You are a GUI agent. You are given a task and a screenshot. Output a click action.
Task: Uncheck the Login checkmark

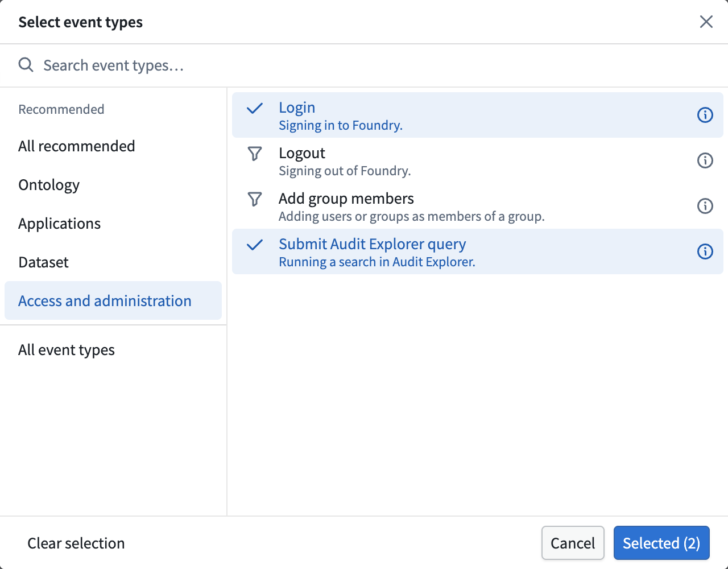255,108
